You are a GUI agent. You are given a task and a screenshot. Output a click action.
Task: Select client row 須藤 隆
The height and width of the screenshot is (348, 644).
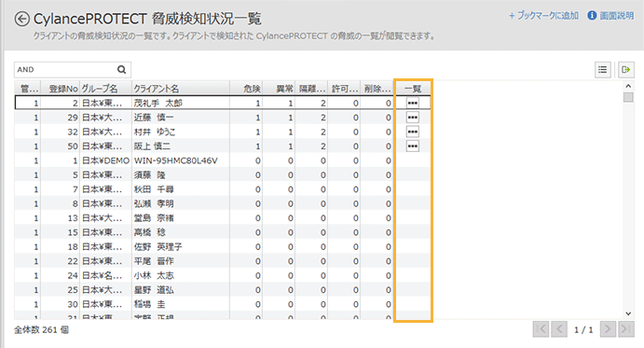pyautogui.click(x=222, y=174)
